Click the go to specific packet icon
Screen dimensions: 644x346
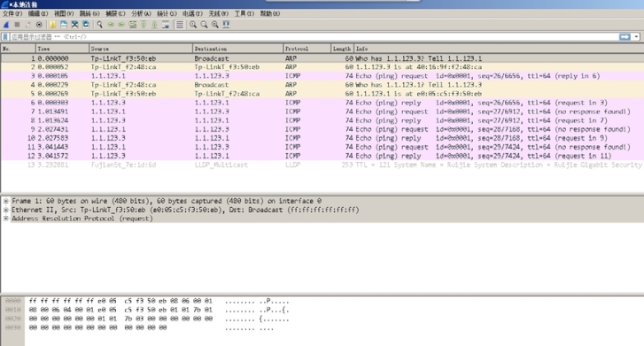tap(133, 25)
